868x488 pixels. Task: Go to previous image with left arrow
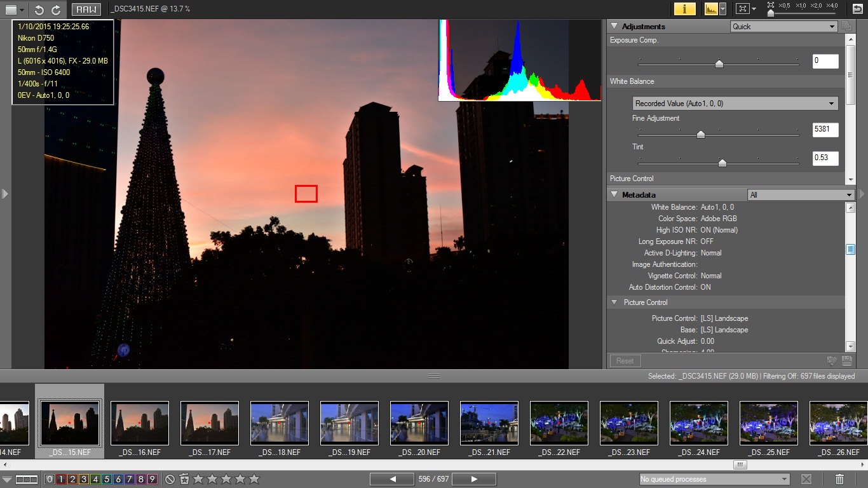point(392,479)
